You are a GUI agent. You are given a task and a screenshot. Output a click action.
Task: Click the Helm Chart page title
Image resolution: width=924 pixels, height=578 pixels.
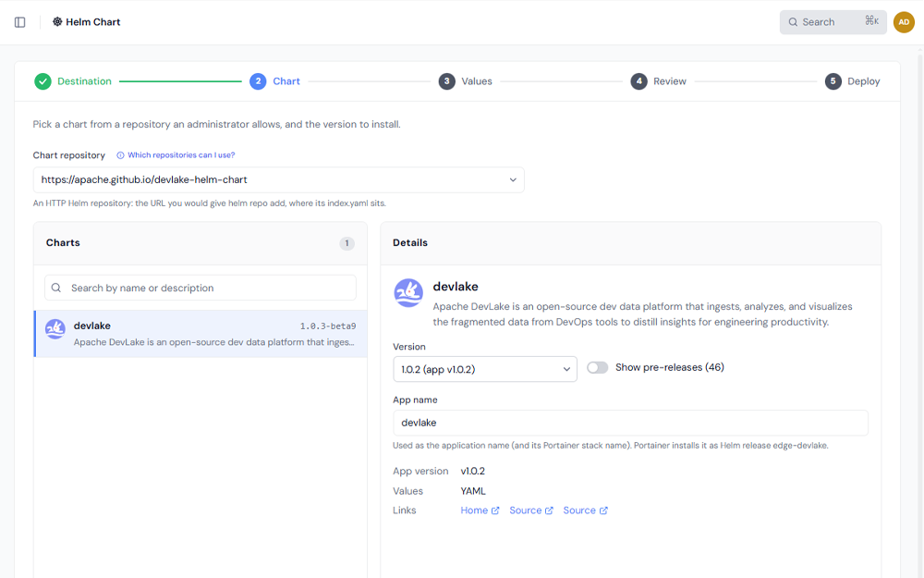[93, 22]
